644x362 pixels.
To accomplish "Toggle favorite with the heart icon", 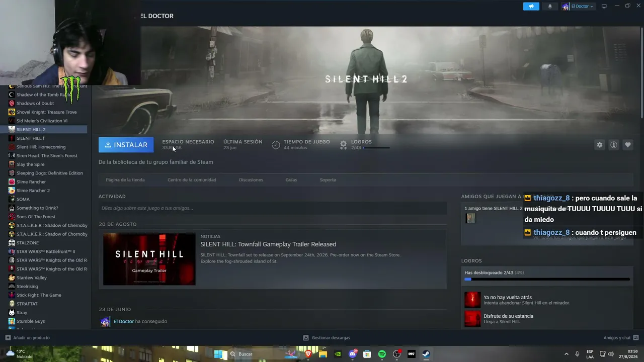I will (628, 145).
